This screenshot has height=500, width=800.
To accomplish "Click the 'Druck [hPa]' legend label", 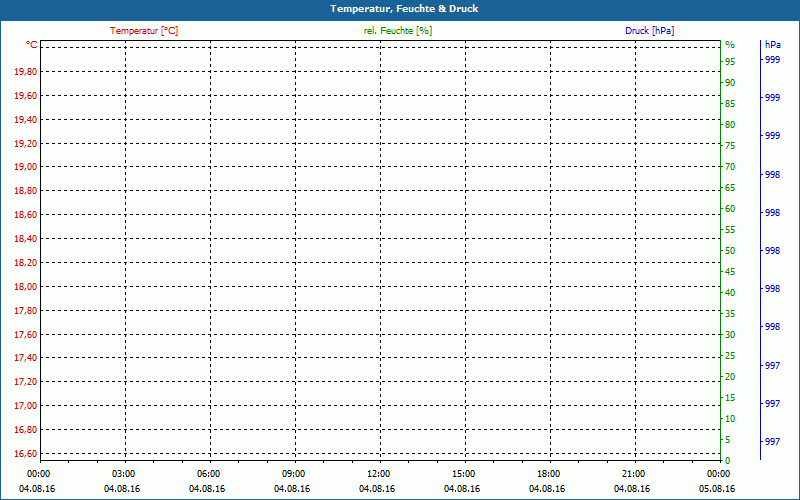I will point(650,31).
